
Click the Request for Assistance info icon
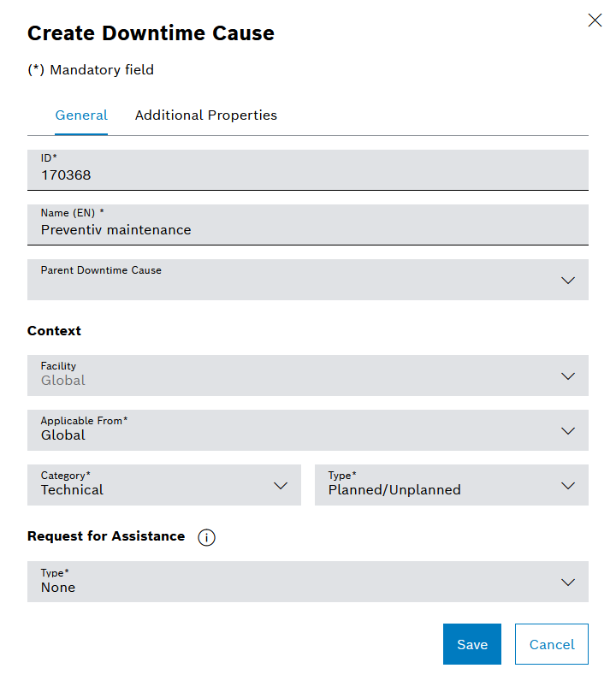[x=206, y=537]
